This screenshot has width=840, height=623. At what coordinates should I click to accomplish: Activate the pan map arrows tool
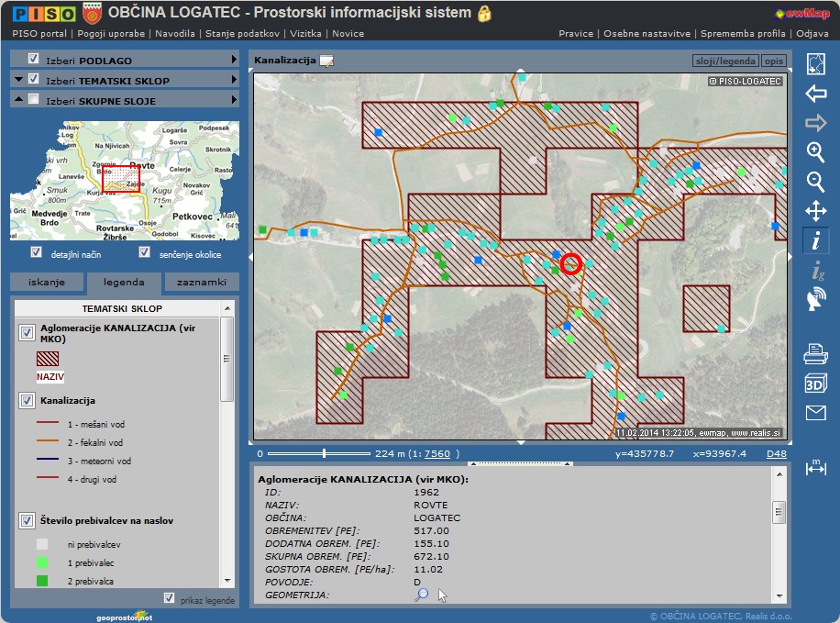[815, 211]
